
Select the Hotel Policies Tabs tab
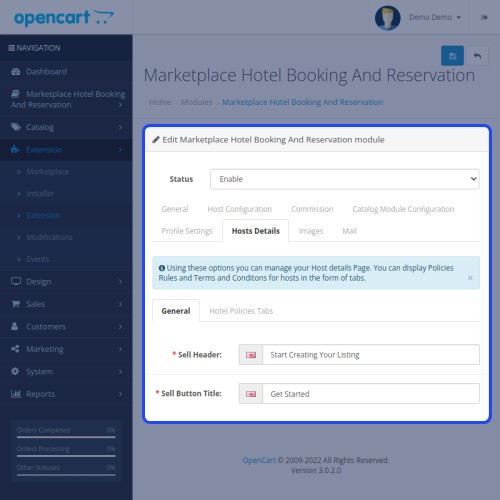click(241, 311)
